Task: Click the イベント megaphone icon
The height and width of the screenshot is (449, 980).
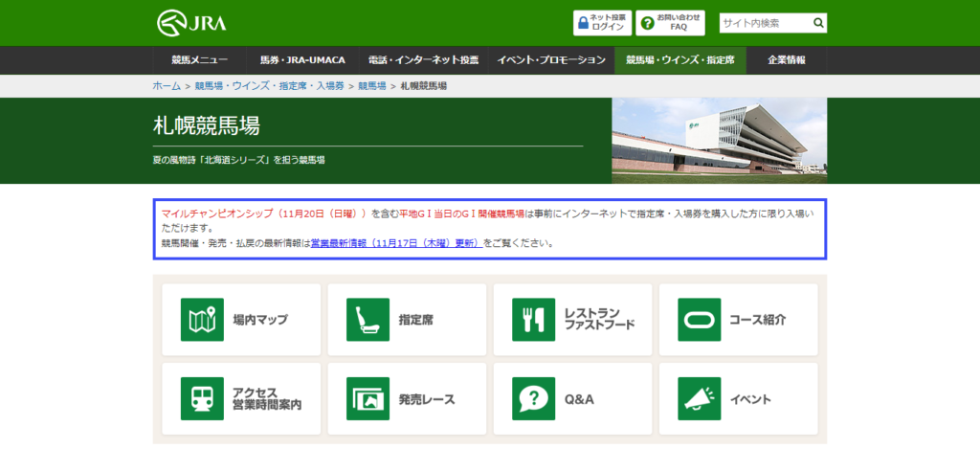Action: (699, 398)
